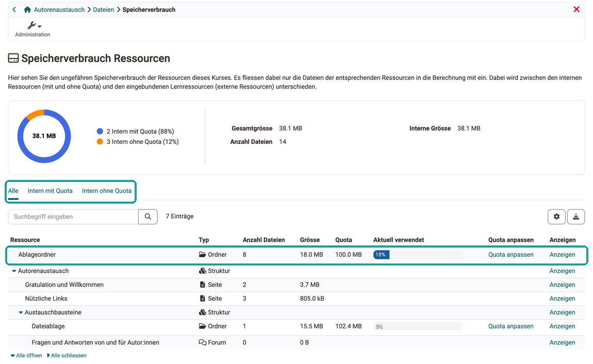Open the Administration wrench menu
Screen dimensions: 593x364
(33, 29)
